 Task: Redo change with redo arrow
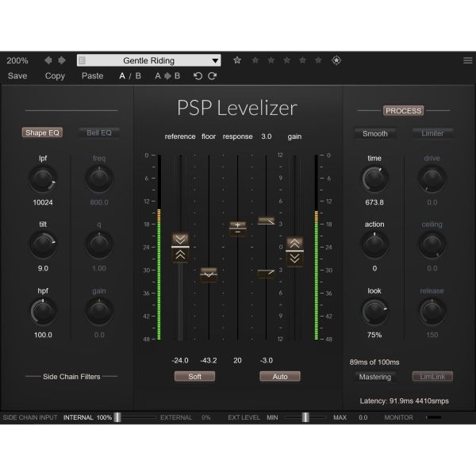[212, 76]
